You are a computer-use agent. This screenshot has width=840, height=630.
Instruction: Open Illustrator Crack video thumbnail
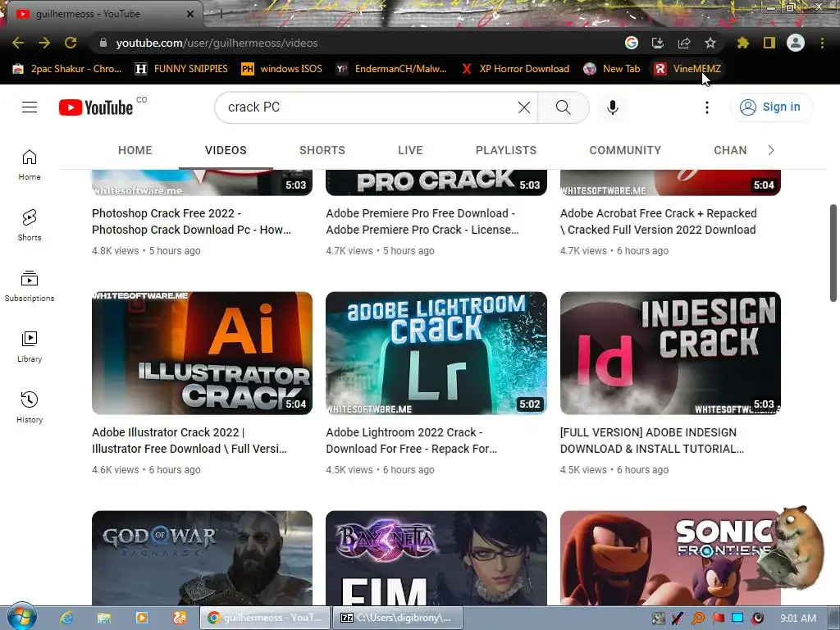point(202,353)
